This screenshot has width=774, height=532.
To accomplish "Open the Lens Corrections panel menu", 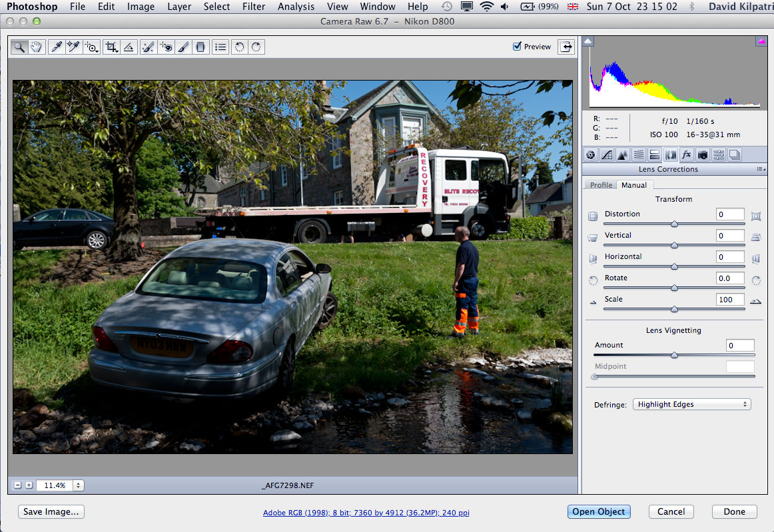I will coord(761,169).
